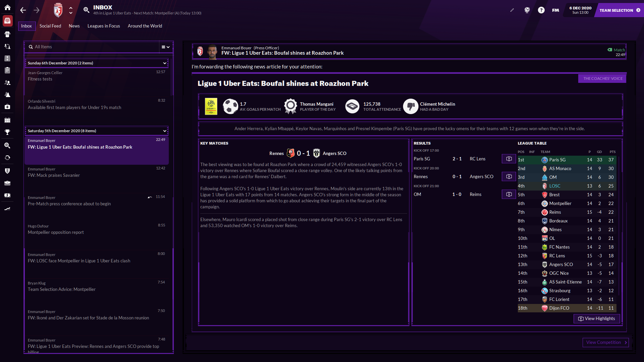Viewport: 644px width, 362px height.
Task: Watch highlights of Rennes vs Angers SCO result
Action: coord(509,176)
